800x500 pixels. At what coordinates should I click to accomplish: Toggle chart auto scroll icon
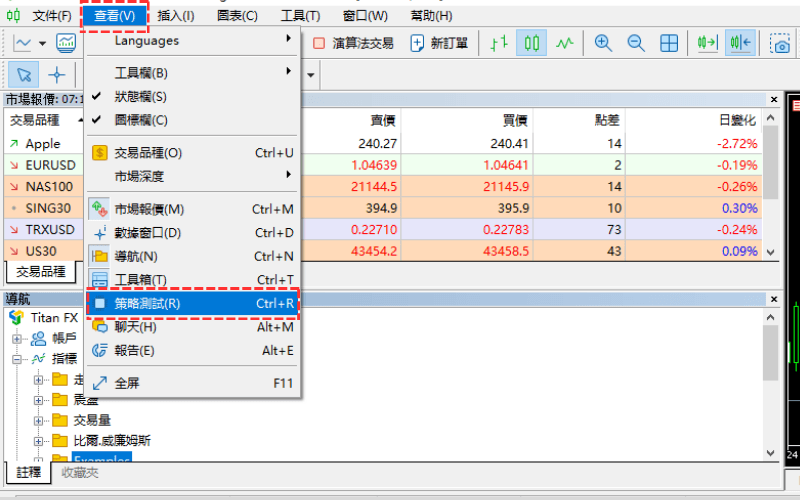(x=708, y=43)
